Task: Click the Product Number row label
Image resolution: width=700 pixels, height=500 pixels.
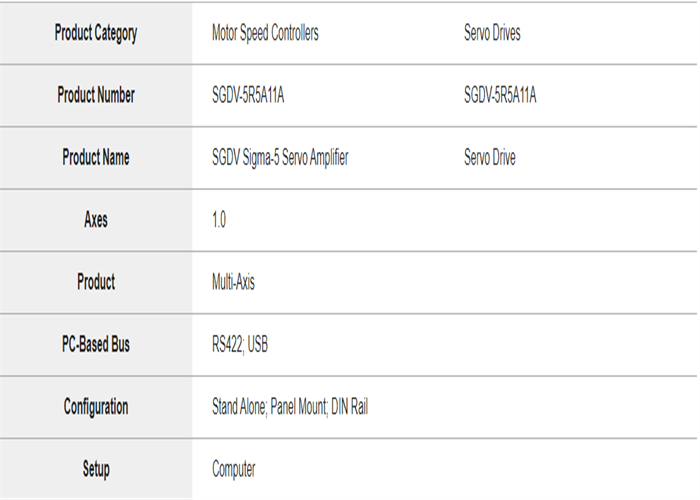Action: click(96, 96)
